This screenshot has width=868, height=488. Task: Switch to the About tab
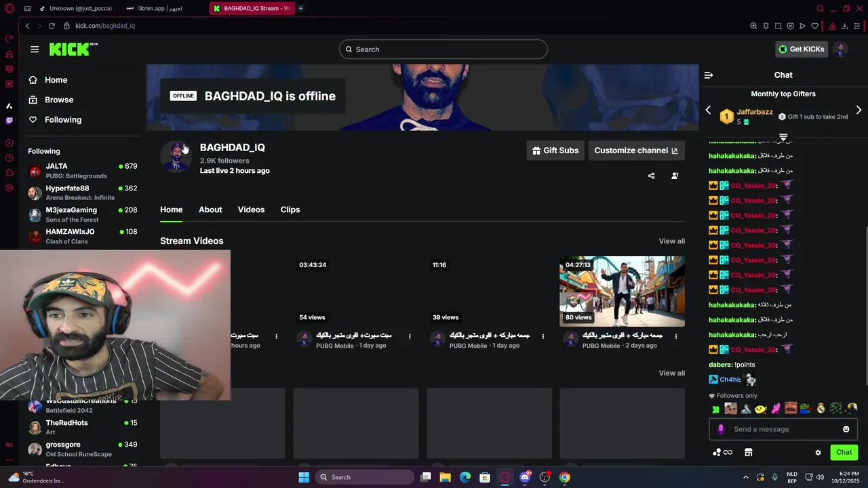point(210,209)
